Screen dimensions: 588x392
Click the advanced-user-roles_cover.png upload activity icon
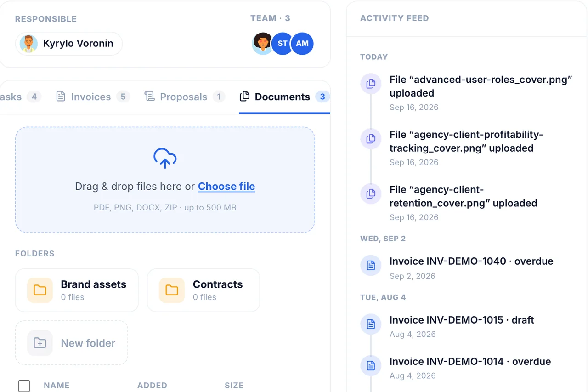371,84
